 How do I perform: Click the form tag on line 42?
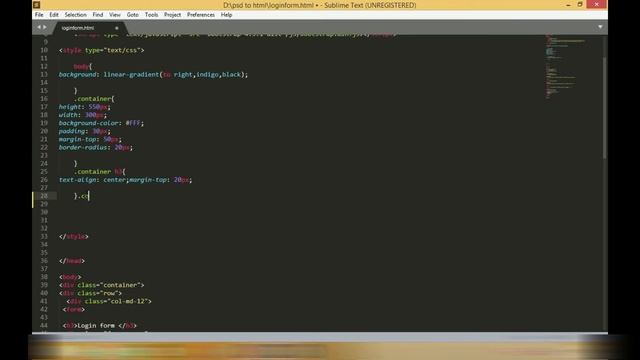[74, 309]
